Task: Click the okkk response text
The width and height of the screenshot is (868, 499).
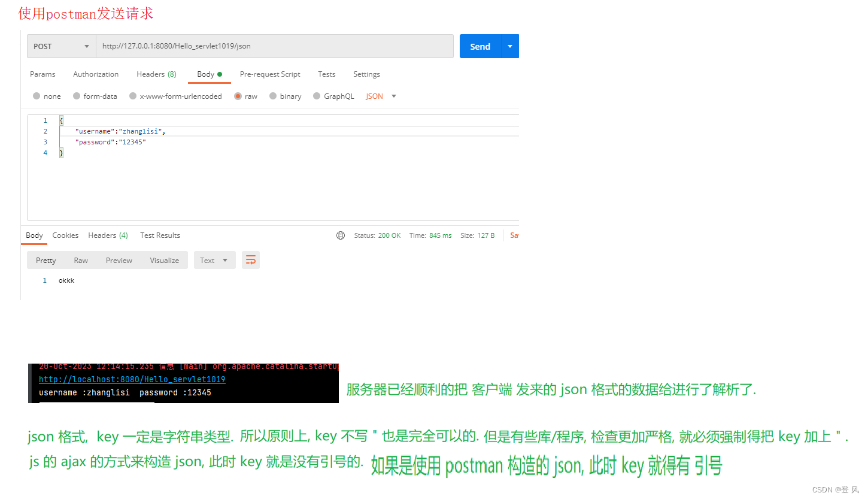Action: click(66, 280)
